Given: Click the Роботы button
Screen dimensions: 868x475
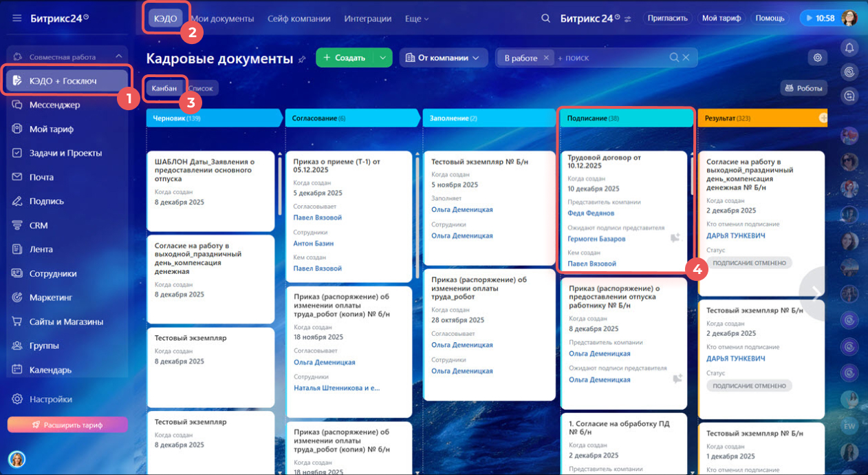Looking at the screenshot, I should click(x=803, y=88).
